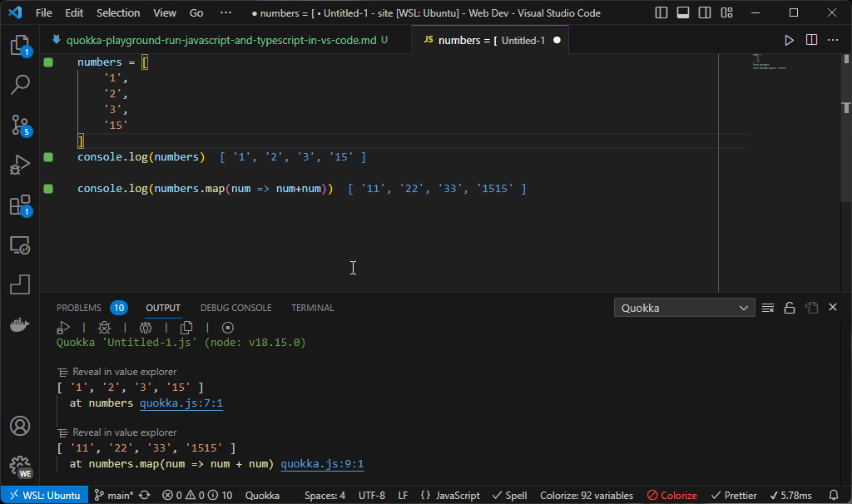
Task: Clear the Output panel contents
Action: (x=767, y=307)
